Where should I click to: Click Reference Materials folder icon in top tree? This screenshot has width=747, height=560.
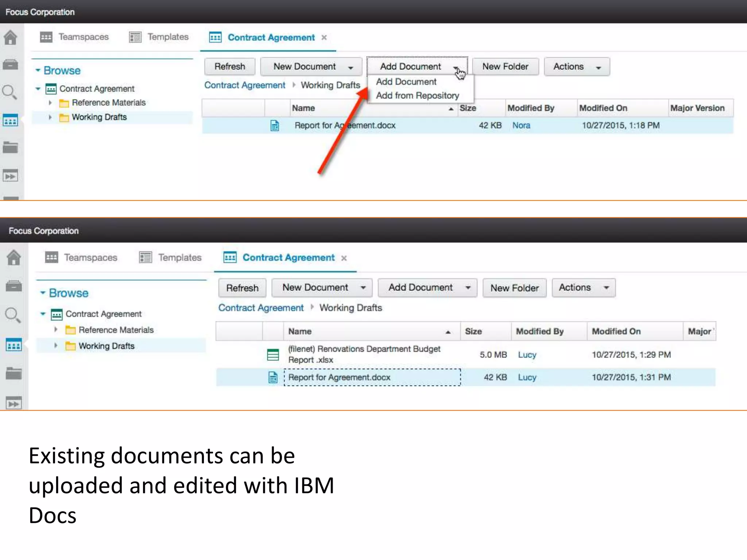[64, 103]
